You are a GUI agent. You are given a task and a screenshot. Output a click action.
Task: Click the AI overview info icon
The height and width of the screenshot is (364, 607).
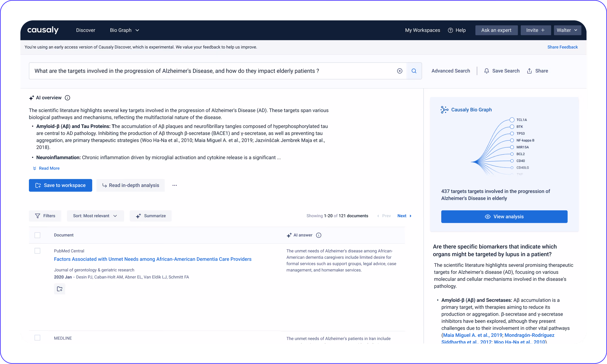pyautogui.click(x=67, y=98)
